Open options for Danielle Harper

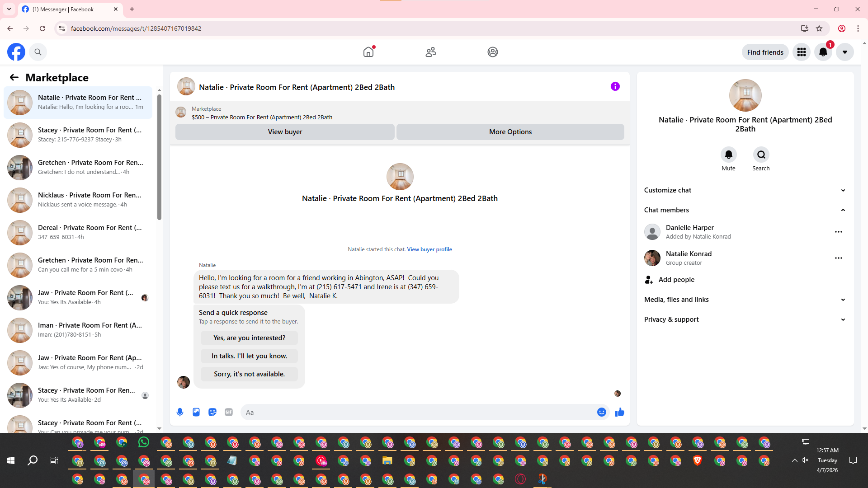click(839, 232)
